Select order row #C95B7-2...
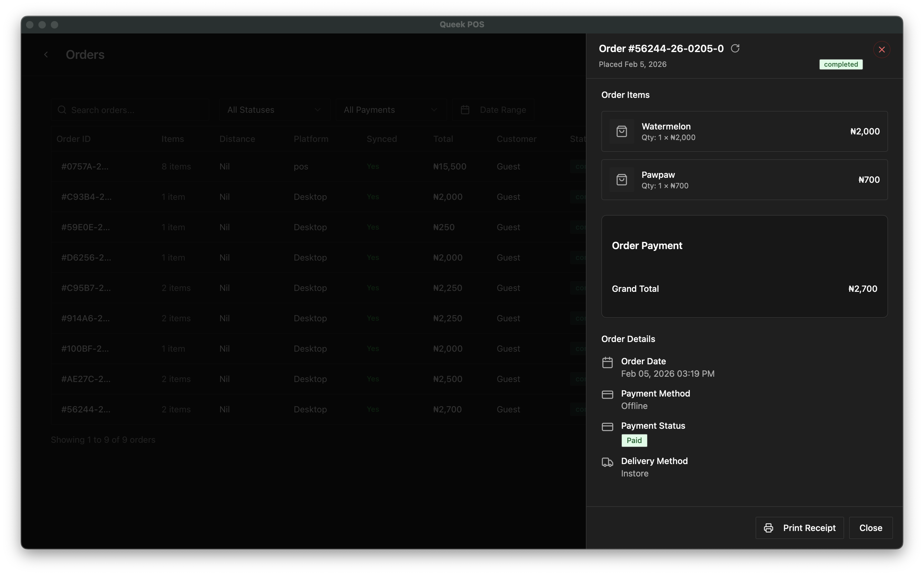The image size is (924, 575). (x=319, y=288)
